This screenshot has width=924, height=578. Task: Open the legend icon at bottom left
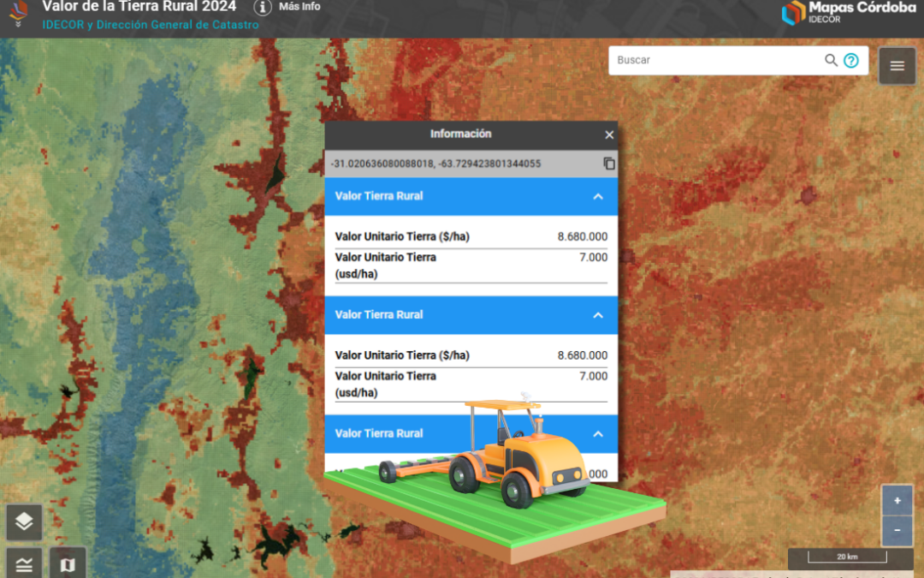tap(24, 563)
